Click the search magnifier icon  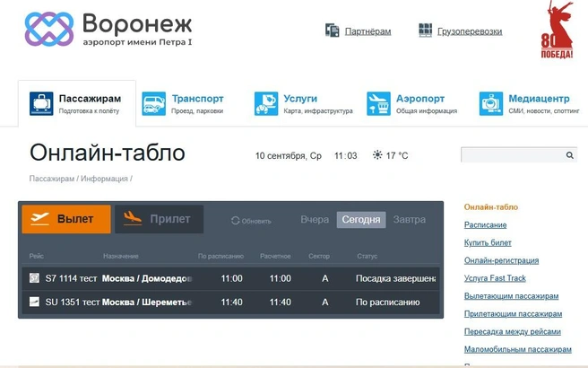point(570,155)
